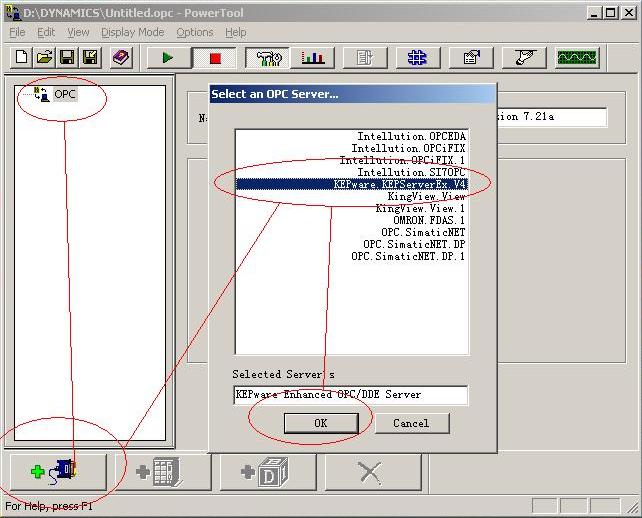The width and height of the screenshot is (642, 518).
Task: Click the green waveform toolbar icon
Action: [577, 58]
